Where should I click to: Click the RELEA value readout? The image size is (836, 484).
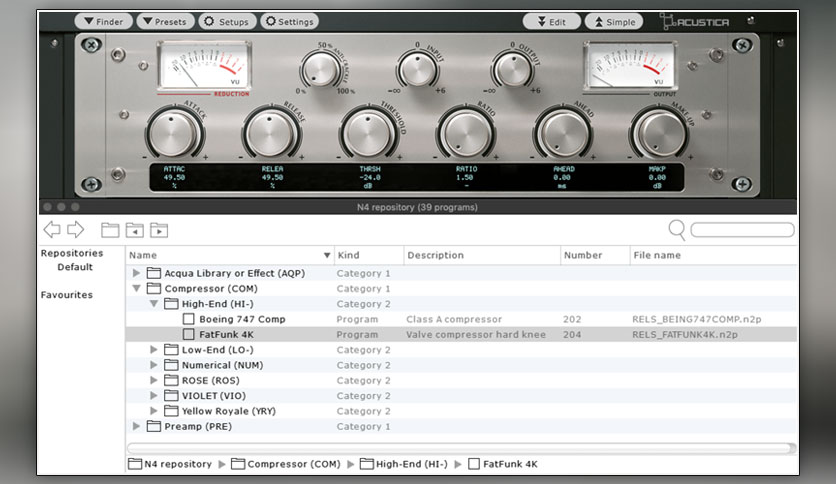pos(272,177)
